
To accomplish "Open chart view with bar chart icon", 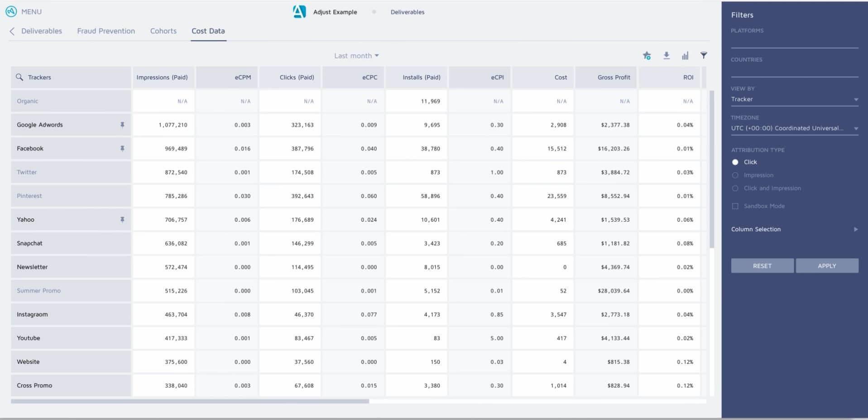I will point(685,55).
